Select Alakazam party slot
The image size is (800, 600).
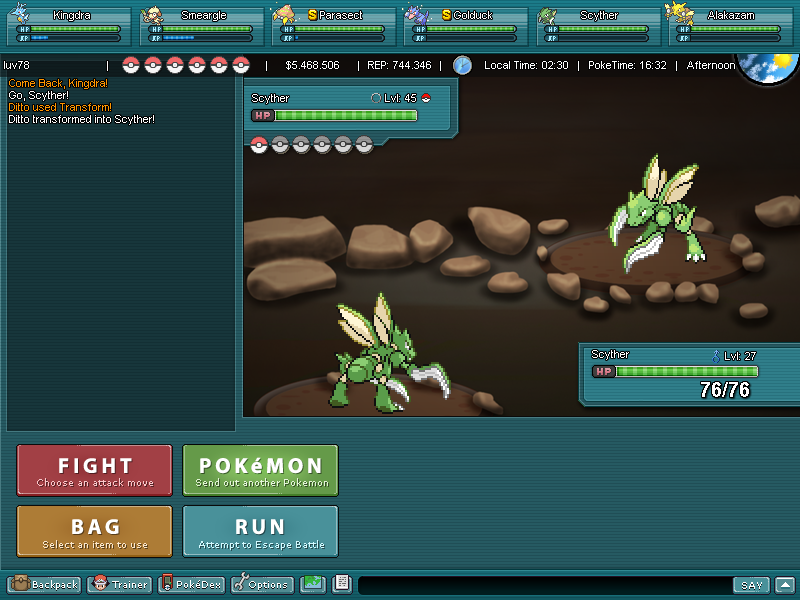pos(730,26)
